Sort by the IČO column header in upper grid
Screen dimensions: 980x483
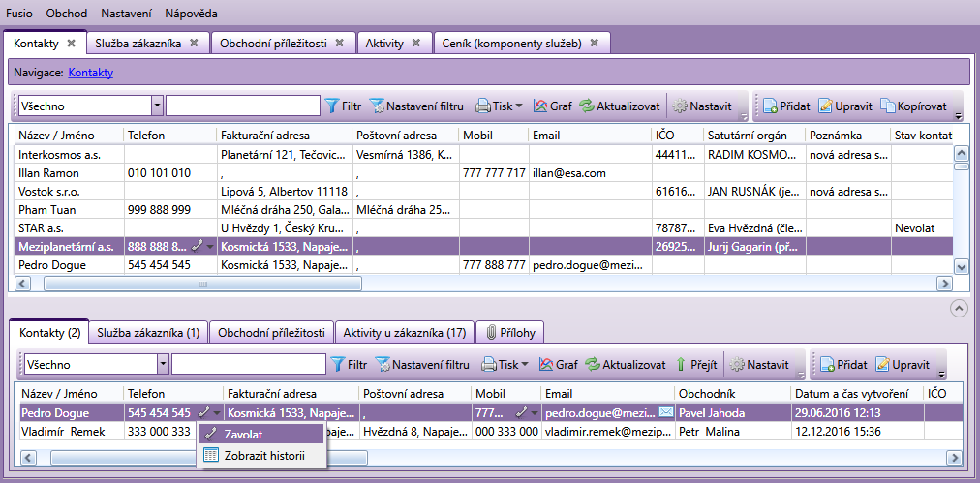click(x=677, y=136)
